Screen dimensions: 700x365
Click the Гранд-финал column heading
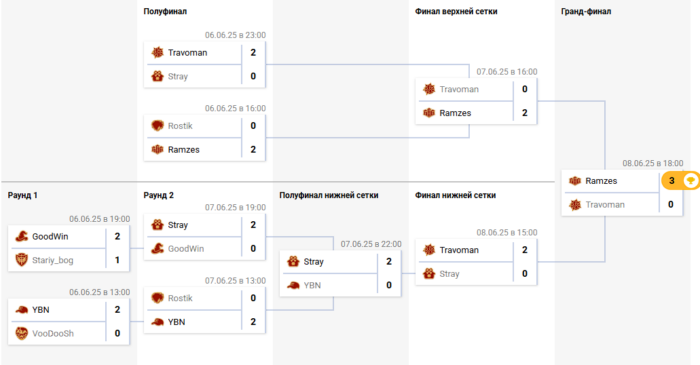click(586, 12)
